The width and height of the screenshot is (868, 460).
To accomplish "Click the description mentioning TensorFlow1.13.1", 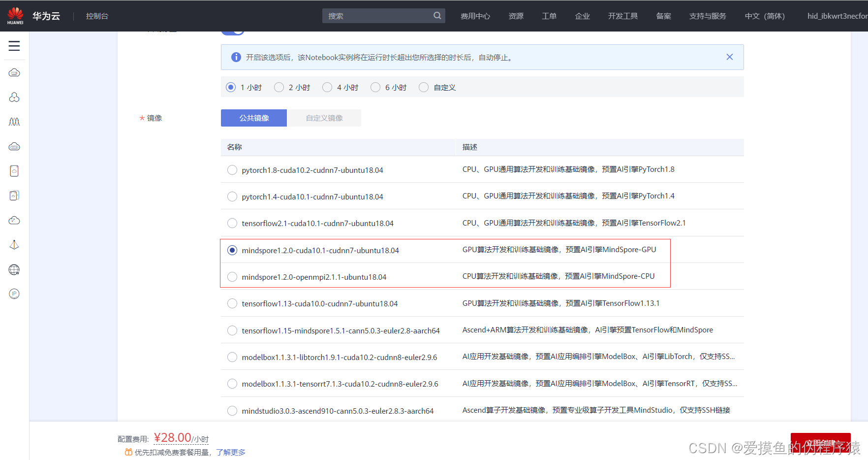I will coord(561,303).
